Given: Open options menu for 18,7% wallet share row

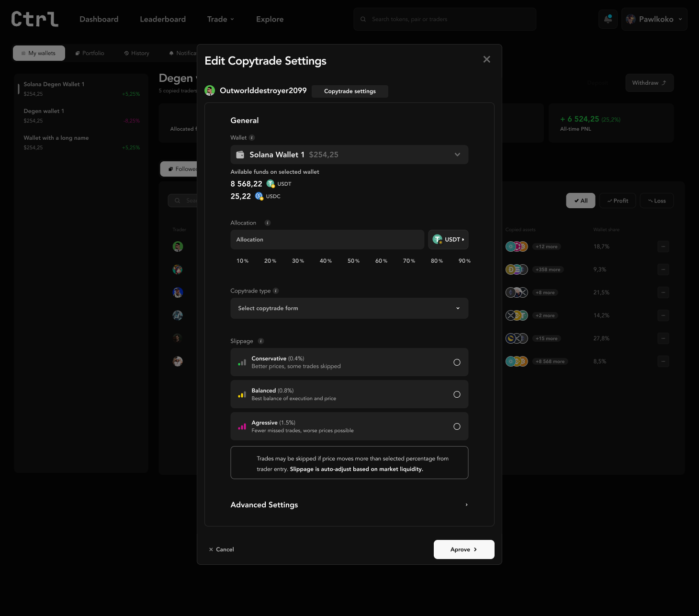Looking at the screenshot, I should pyautogui.click(x=663, y=246).
